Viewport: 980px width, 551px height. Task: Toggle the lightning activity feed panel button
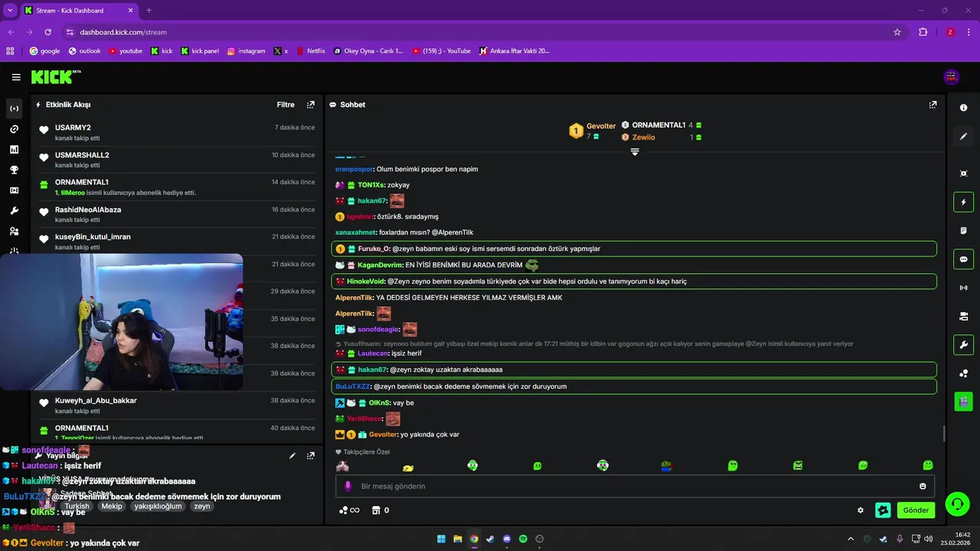click(963, 202)
